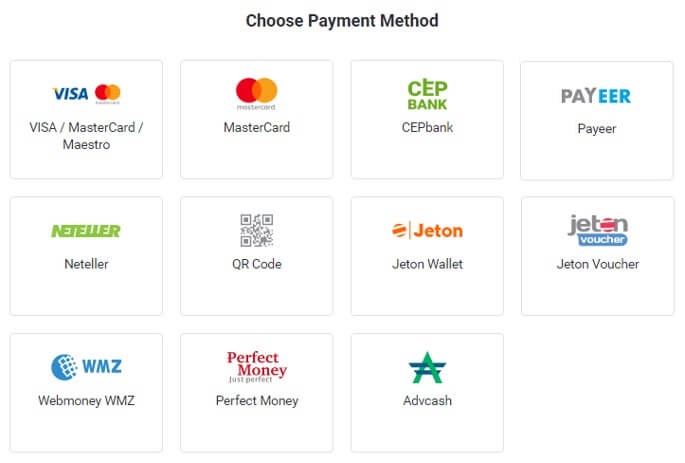Select the "CEPbank" text label
Viewport: 685px width, 463px height.
click(427, 128)
